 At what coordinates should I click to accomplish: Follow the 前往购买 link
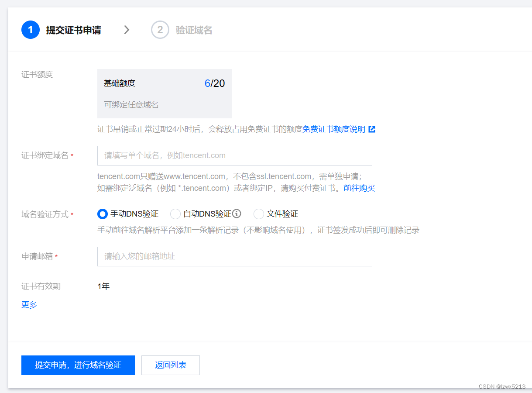pyautogui.click(x=359, y=188)
